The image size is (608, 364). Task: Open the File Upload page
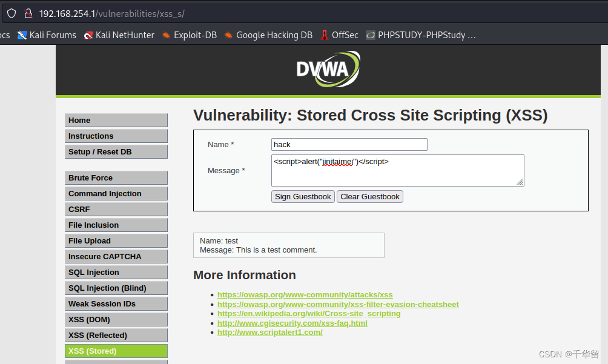tap(116, 240)
